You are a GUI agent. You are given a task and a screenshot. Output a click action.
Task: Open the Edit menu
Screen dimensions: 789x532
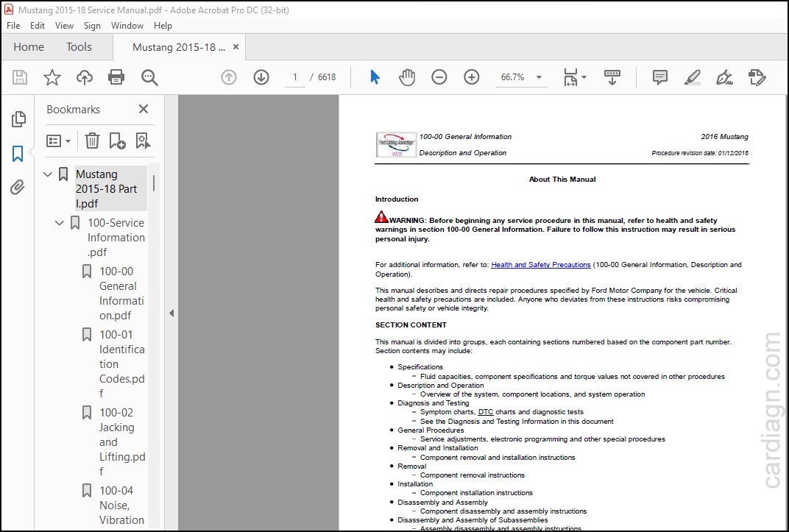tap(38, 26)
